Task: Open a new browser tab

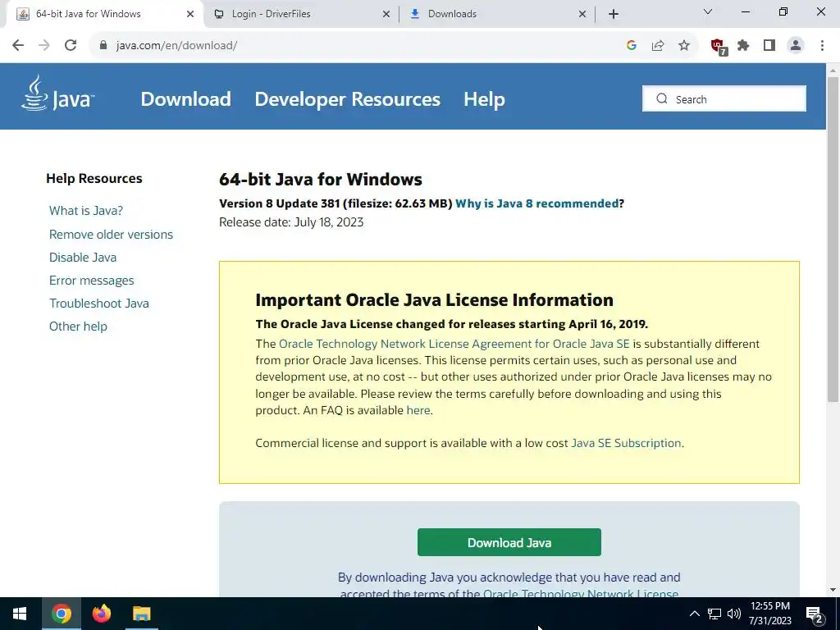Action: (x=614, y=14)
